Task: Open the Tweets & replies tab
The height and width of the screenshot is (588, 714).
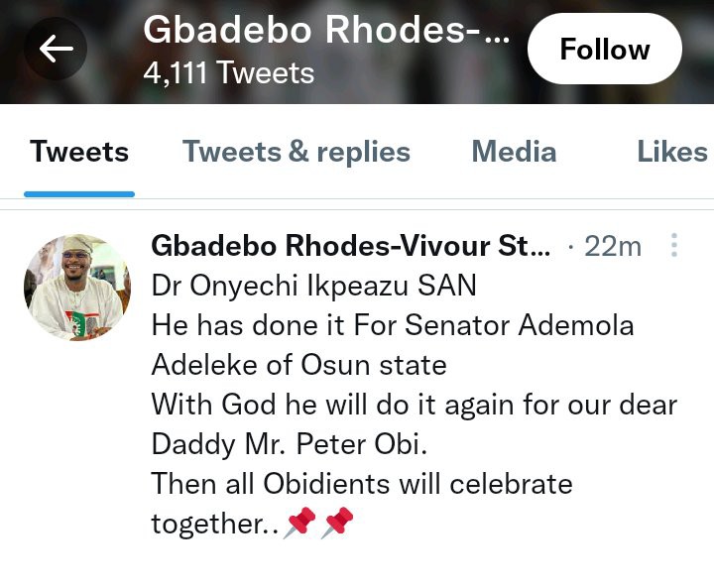Action: [297, 152]
